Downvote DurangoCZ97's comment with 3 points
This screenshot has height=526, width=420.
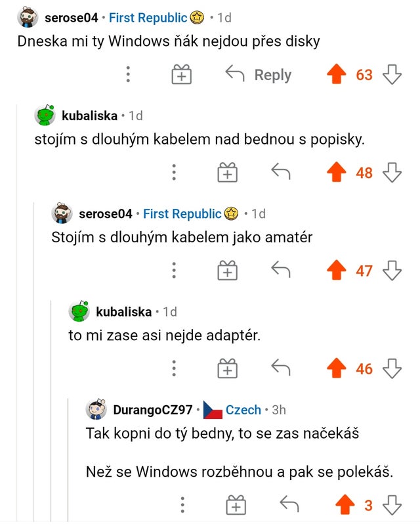point(392,505)
